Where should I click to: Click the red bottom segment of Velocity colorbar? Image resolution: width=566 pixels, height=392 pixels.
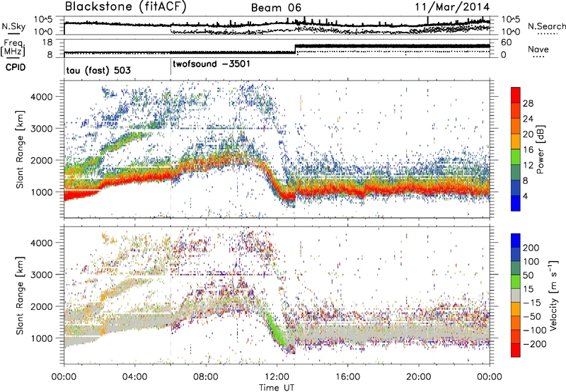point(516,350)
